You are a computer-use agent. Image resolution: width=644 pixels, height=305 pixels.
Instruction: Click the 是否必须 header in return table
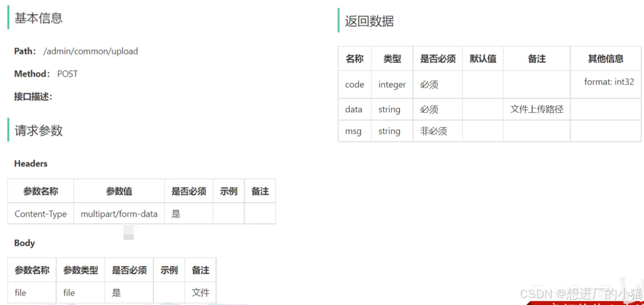(x=438, y=59)
